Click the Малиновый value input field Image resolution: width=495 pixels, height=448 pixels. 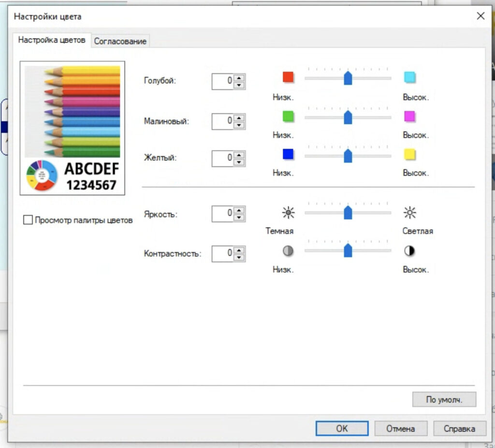point(223,122)
